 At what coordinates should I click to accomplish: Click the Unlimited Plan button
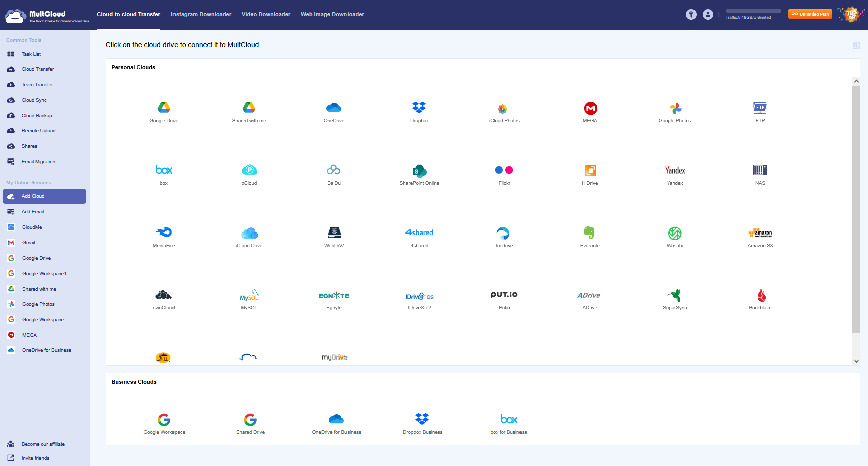(810, 14)
